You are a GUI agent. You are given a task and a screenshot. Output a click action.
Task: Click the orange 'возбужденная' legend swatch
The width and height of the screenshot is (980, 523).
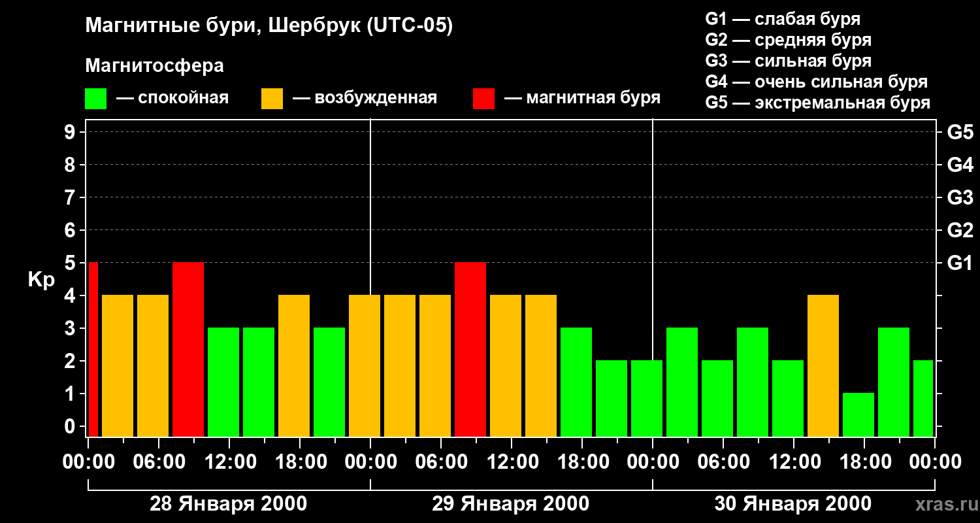click(x=272, y=99)
